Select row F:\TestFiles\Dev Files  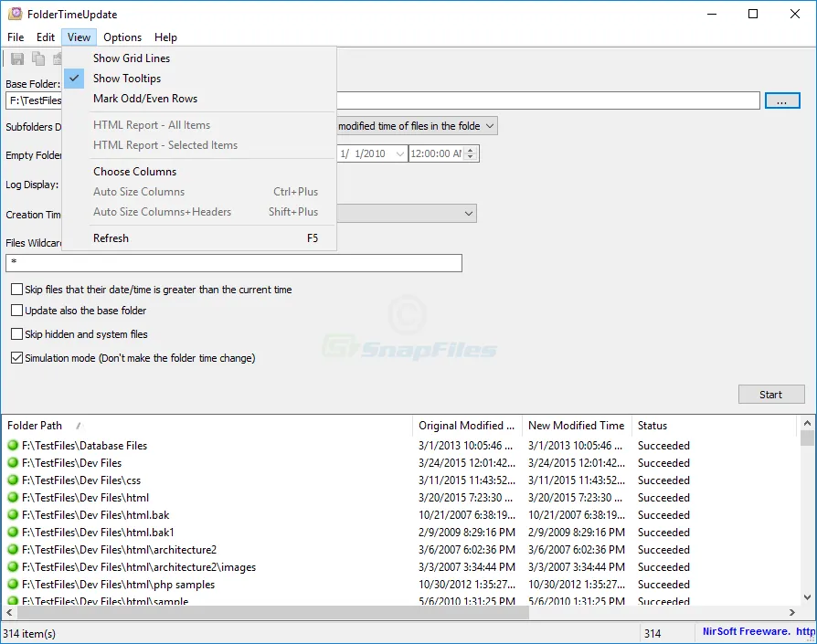71,463
